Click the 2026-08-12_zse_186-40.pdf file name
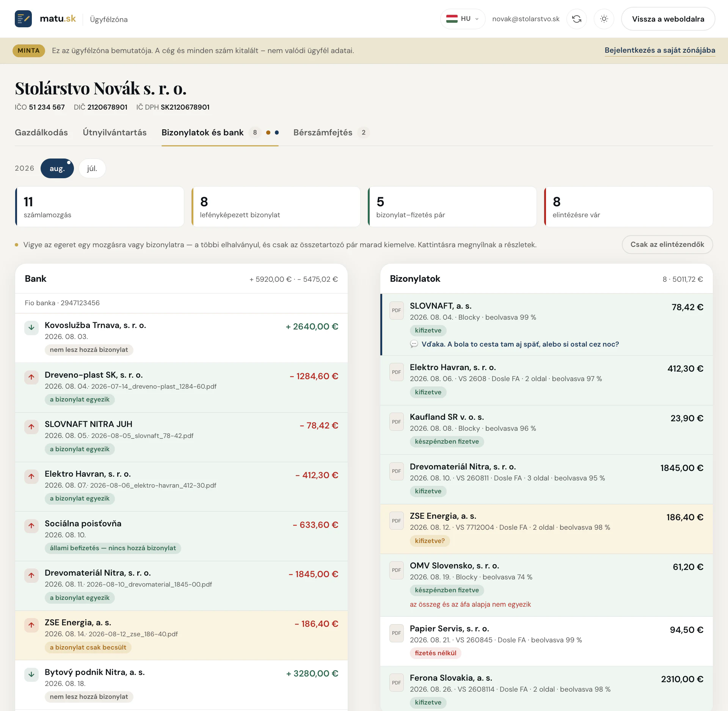 pos(133,634)
